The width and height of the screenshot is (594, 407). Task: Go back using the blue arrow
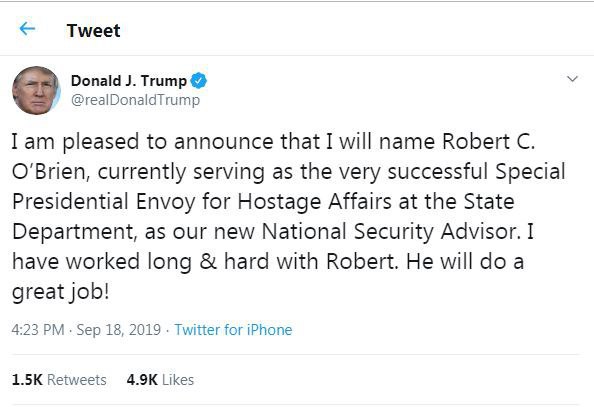pos(27,29)
